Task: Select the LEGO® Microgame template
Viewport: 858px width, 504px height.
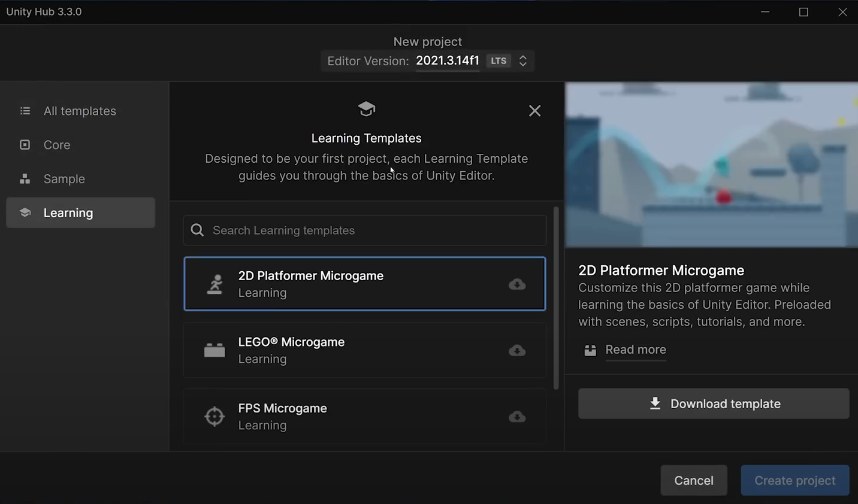Action: [x=365, y=350]
